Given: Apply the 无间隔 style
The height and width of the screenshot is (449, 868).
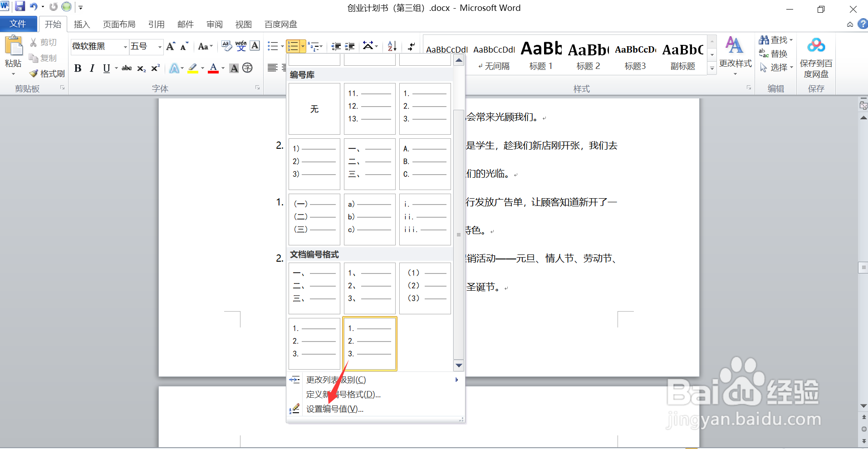Looking at the screenshot, I should (x=494, y=55).
